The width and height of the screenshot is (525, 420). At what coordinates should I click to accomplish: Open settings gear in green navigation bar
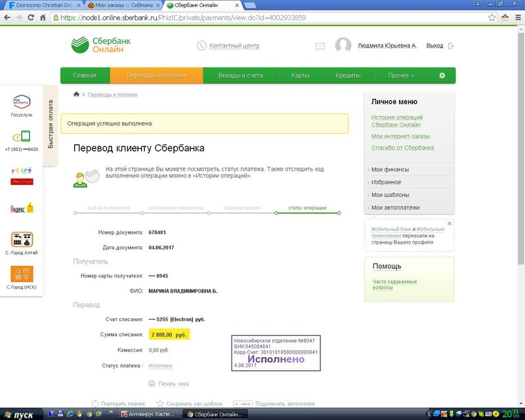click(442, 75)
